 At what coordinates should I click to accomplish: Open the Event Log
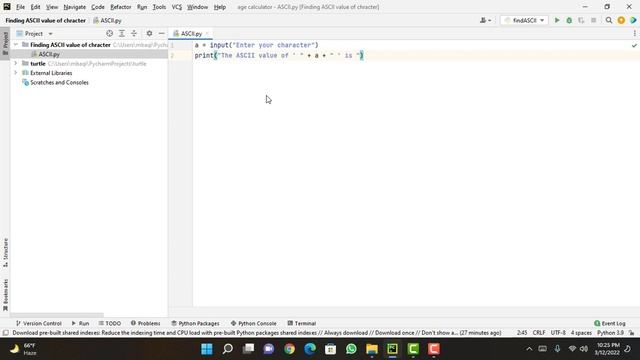pyautogui.click(x=610, y=323)
